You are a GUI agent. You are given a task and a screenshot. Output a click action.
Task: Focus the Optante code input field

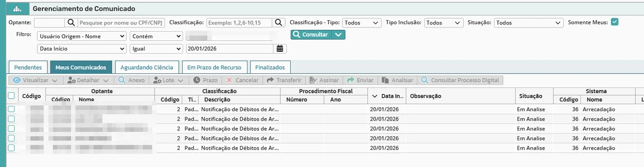(50, 22)
